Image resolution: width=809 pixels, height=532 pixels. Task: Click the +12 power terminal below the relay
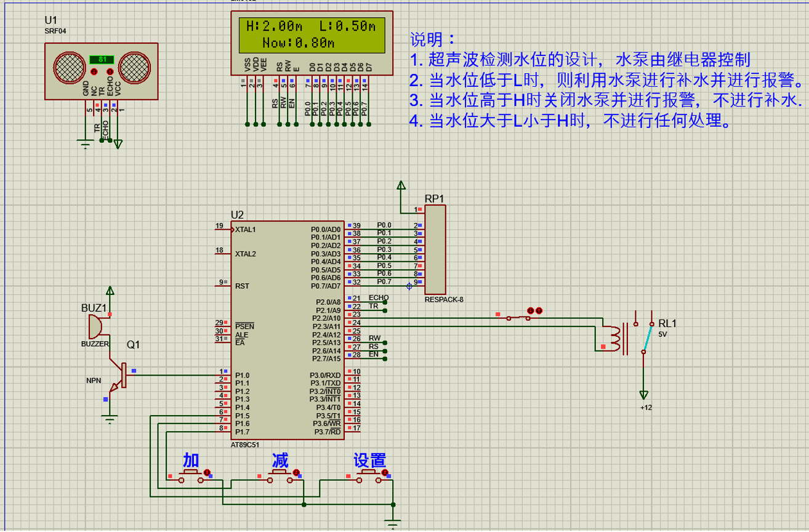[x=644, y=395]
